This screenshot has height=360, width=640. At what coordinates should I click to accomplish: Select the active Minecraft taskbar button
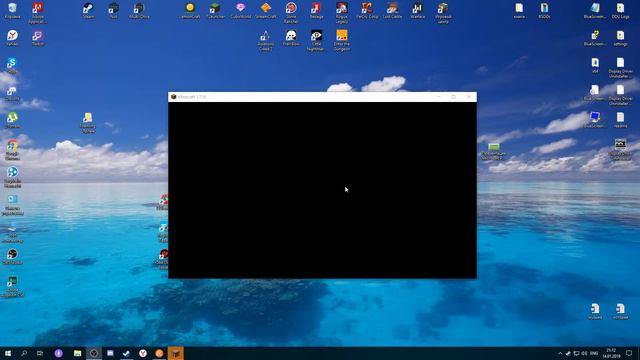point(176,353)
